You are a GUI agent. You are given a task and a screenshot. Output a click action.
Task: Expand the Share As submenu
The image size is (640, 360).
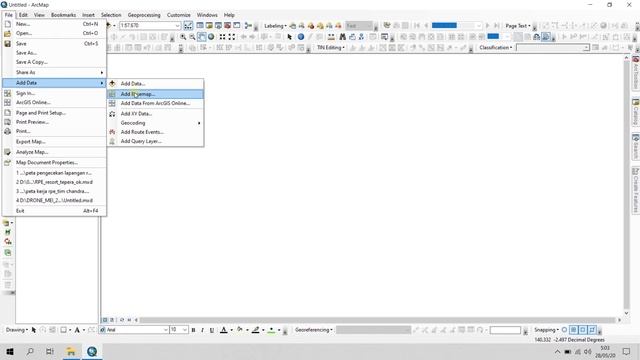point(54,72)
